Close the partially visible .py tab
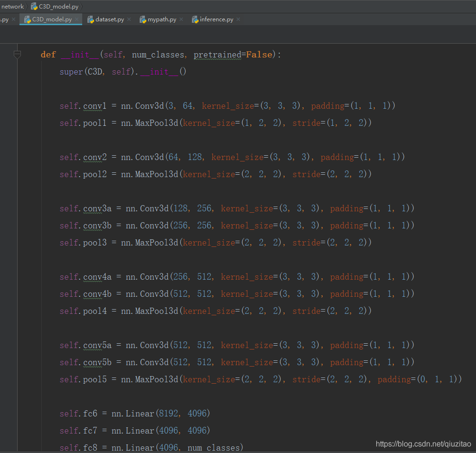The image size is (476, 453). coord(13,19)
